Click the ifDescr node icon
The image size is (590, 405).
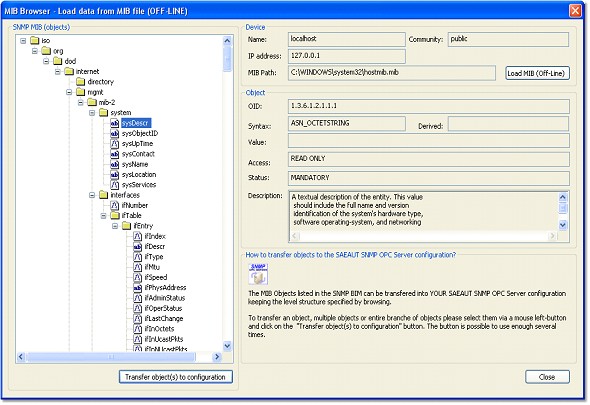click(138, 247)
